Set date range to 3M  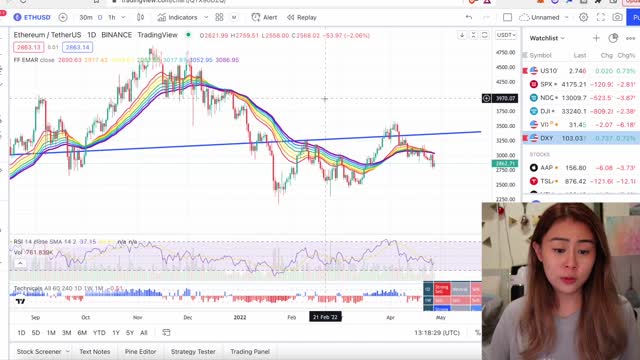(67, 333)
